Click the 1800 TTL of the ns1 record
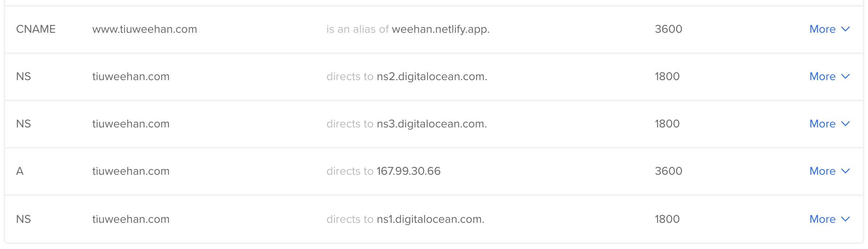The height and width of the screenshot is (249, 868). point(667,219)
